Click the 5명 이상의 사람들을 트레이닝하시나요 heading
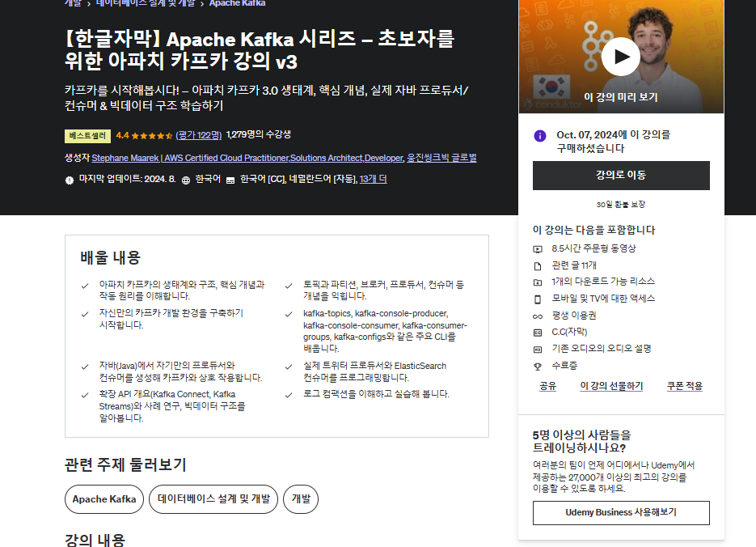Image resolution: width=756 pixels, height=547 pixels. [582, 441]
